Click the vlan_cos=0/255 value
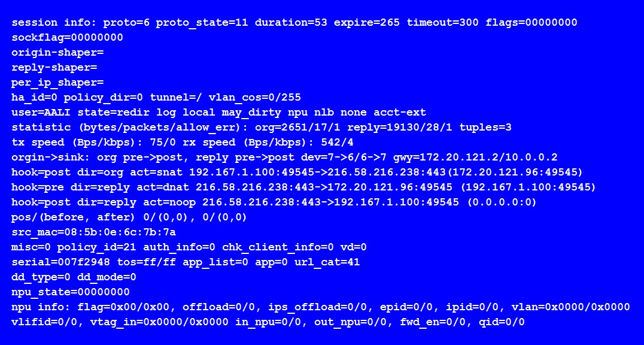This screenshot has width=644, height=345. (254, 98)
